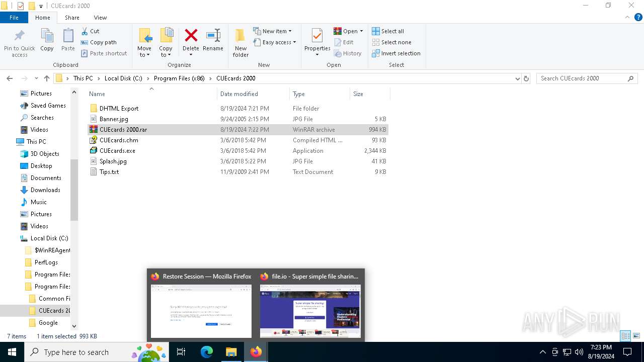Select Saved Games in navigation pane
The height and width of the screenshot is (362, 644).
point(48,106)
